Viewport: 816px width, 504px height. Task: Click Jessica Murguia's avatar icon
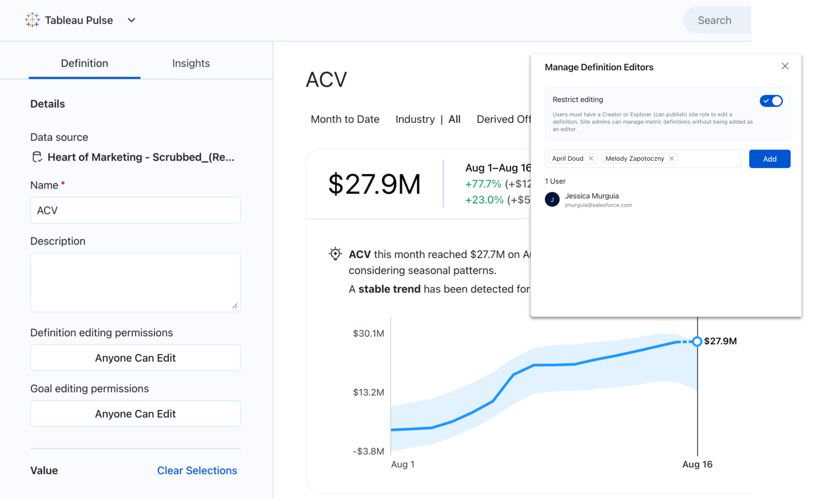coord(552,200)
